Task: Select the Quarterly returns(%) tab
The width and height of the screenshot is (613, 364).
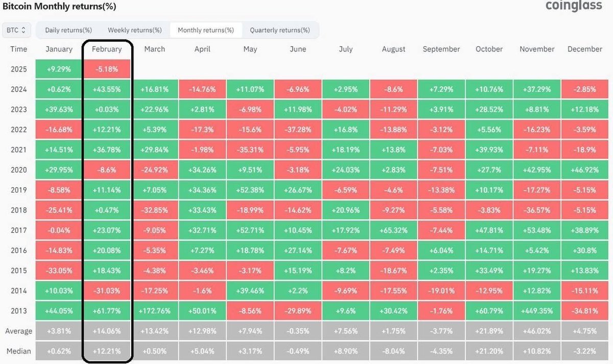Action: pos(281,30)
